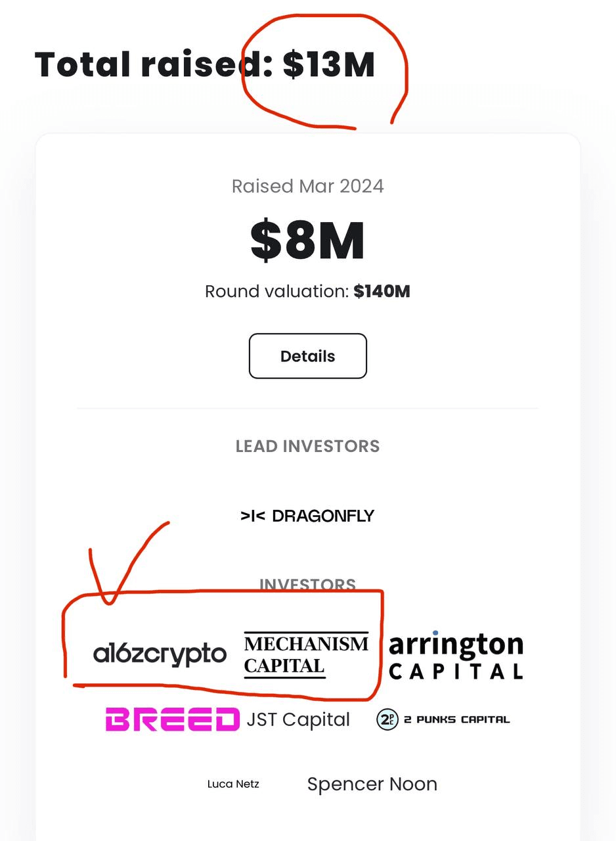The image size is (616, 841).
Task: Select the $8M round amount
Action: click(x=307, y=240)
